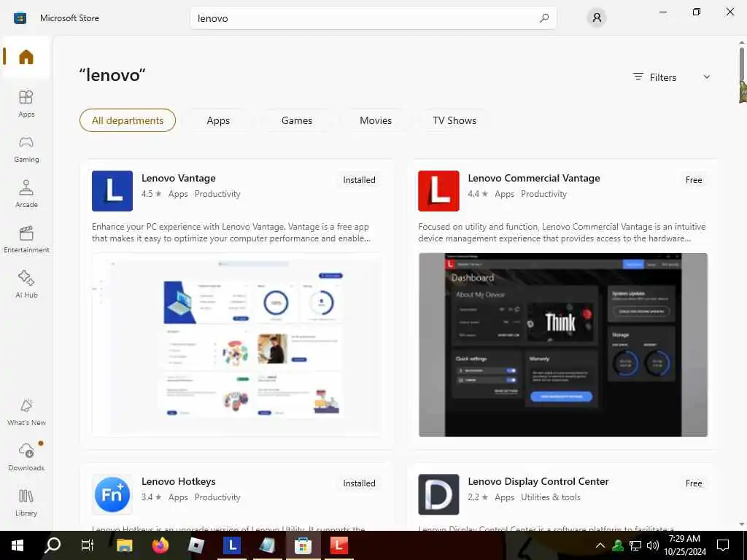Viewport: 747px width, 560px height.
Task: Click the Utilities & tools category label
Action: (551, 497)
